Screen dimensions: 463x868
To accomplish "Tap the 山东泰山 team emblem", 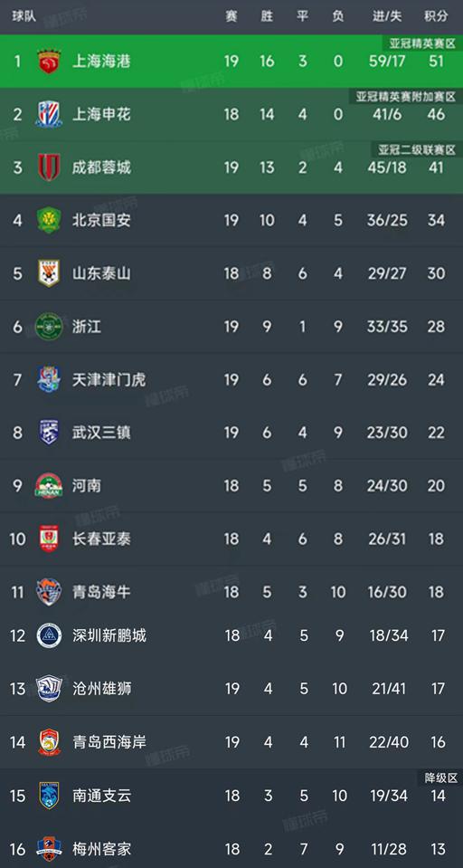I will [x=49, y=273].
